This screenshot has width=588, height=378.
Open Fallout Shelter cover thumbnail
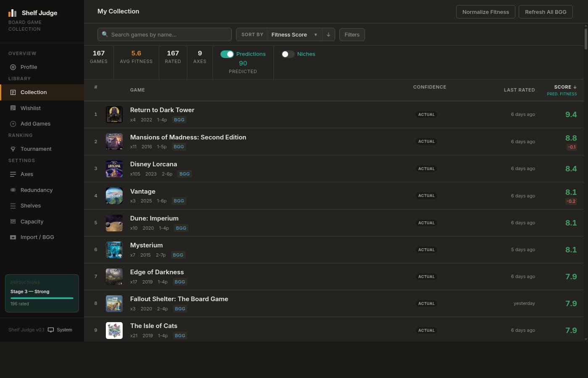point(114,304)
